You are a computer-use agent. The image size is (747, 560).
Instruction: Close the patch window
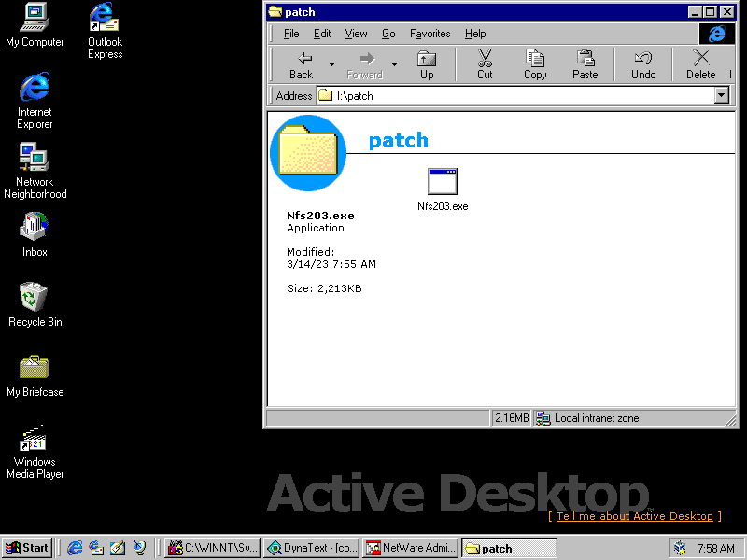(x=727, y=12)
